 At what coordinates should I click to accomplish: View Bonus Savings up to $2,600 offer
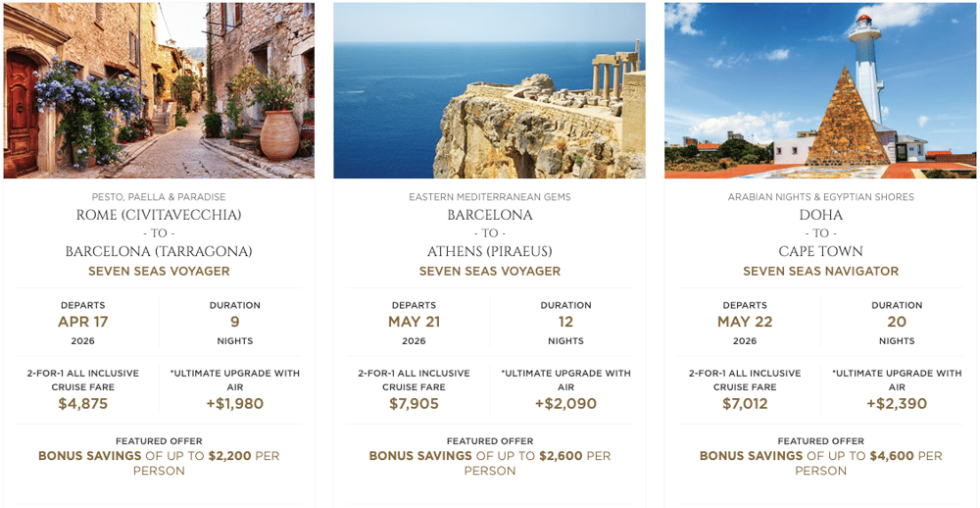pos(489,463)
